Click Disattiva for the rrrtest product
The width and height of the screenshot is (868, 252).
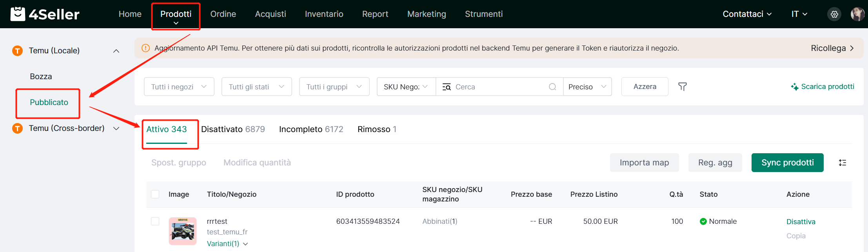point(801,222)
